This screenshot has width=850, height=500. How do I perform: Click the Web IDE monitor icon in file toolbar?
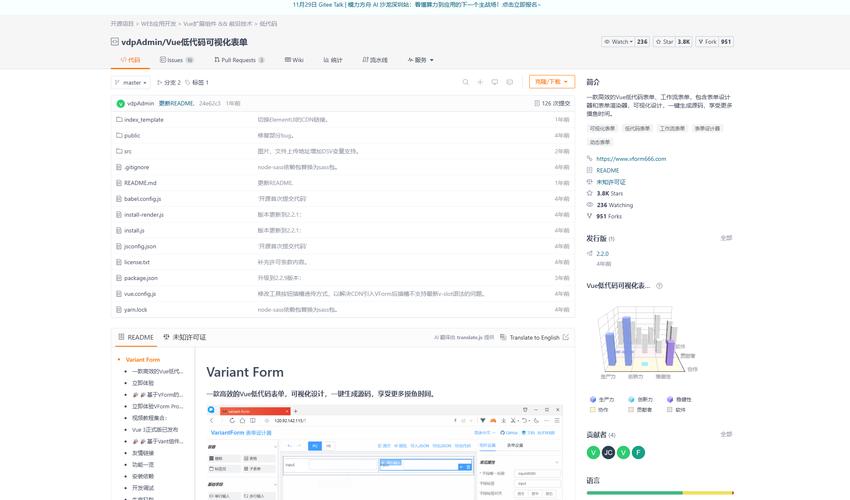pos(495,82)
